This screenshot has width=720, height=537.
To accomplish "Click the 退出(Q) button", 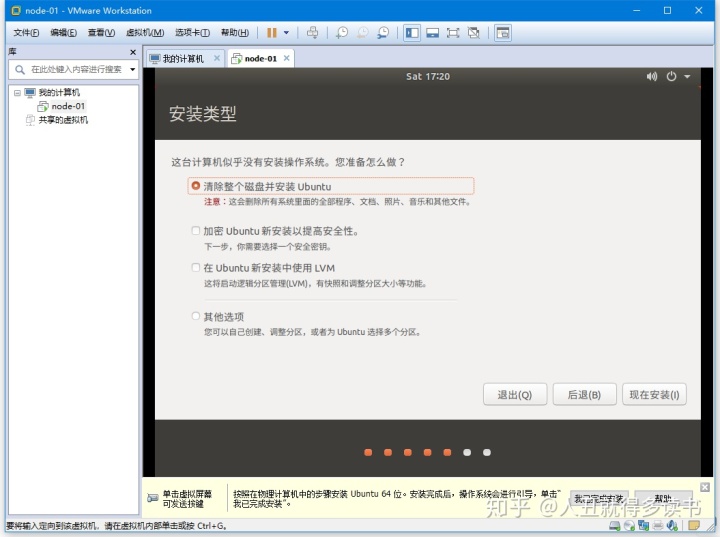I will (x=515, y=394).
